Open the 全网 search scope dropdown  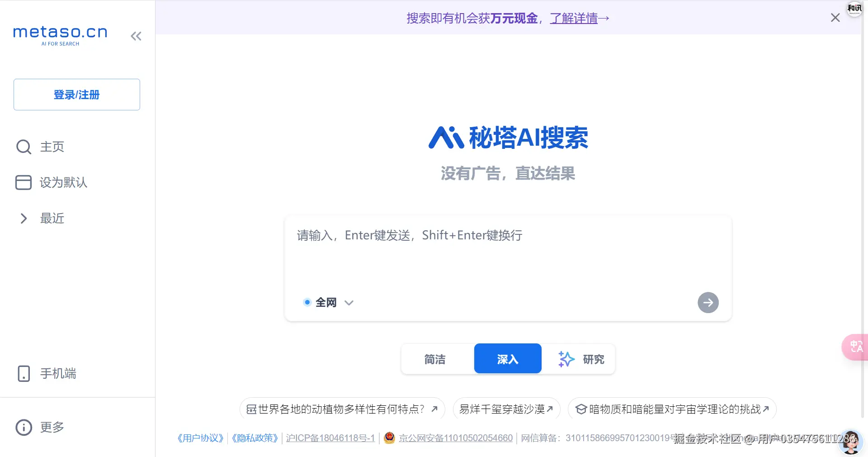pos(329,302)
